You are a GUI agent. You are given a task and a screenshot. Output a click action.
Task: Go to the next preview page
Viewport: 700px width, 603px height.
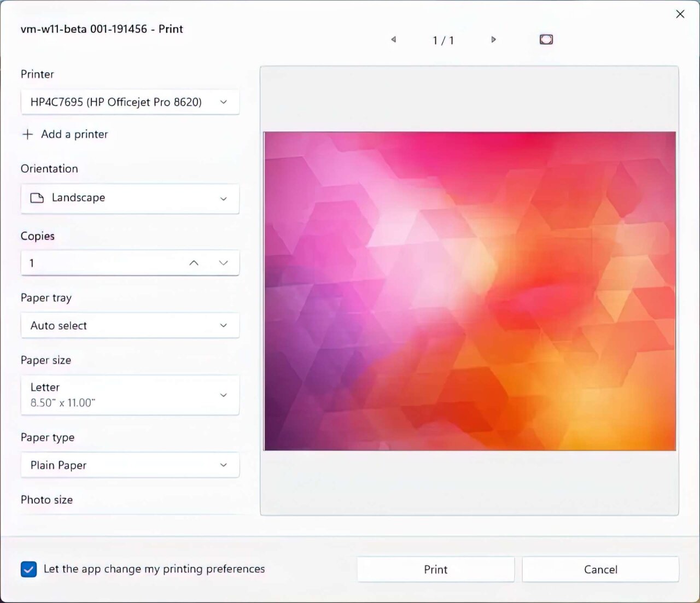[x=493, y=39]
